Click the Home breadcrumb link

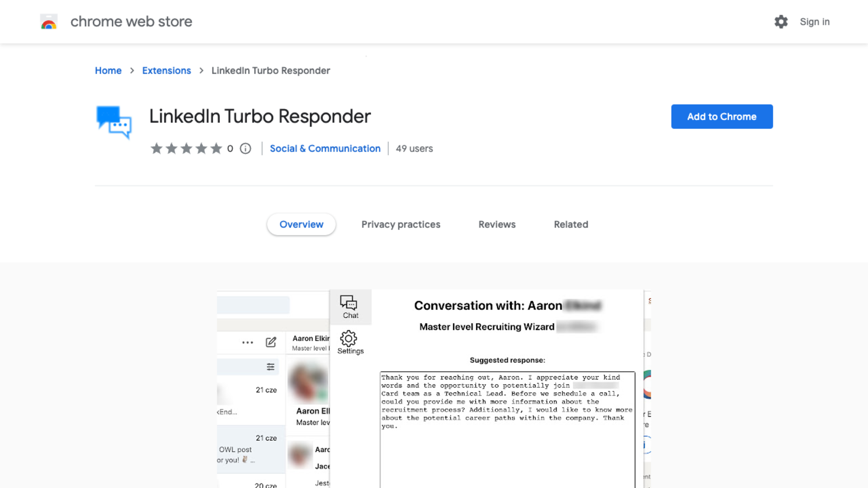(x=108, y=70)
